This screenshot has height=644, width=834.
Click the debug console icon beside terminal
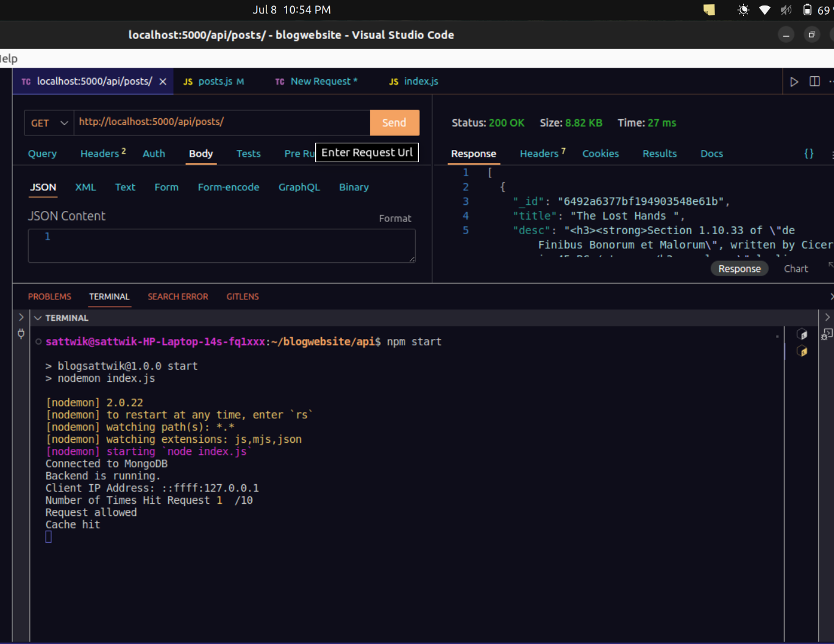click(827, 334)
